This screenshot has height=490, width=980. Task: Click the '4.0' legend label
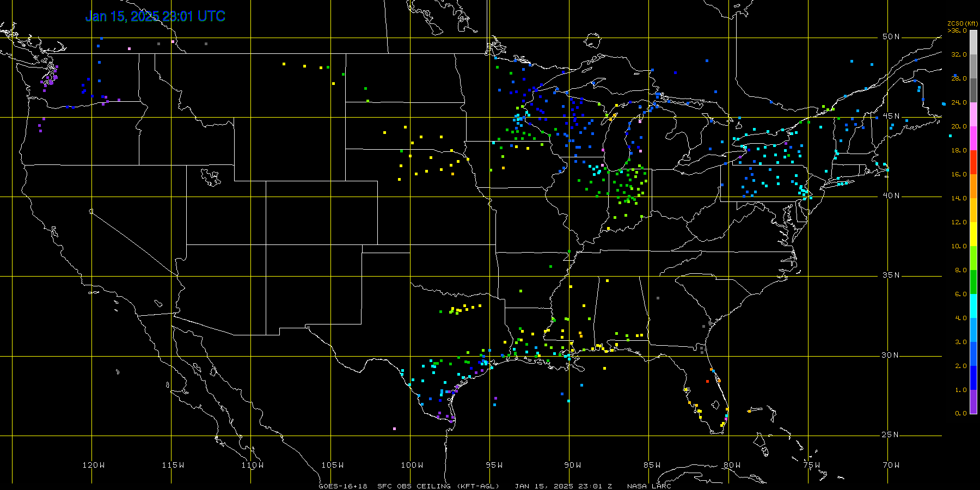click(x=961, y=318)
